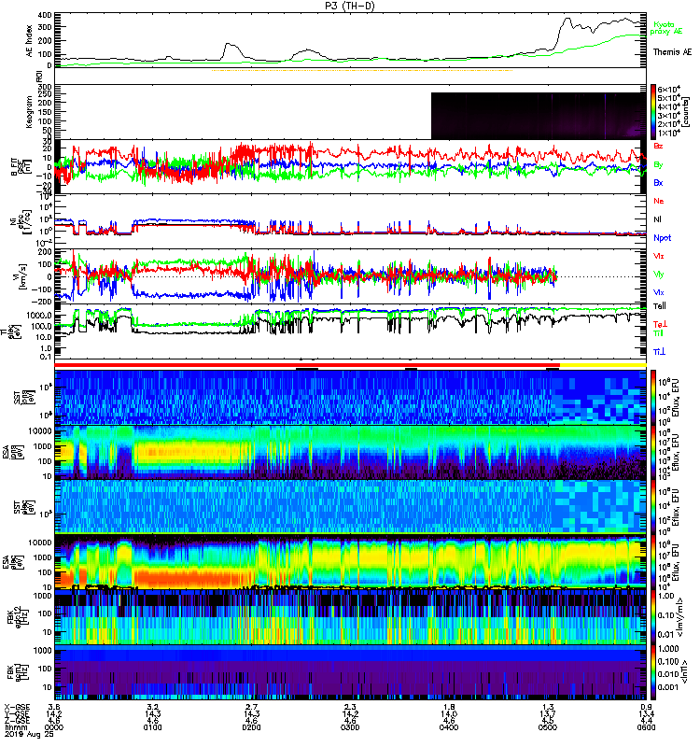Click the 6×10⁴ keogram colorbar tick
This screenshot has width=700, height=747.
click(x=669, y=89)
